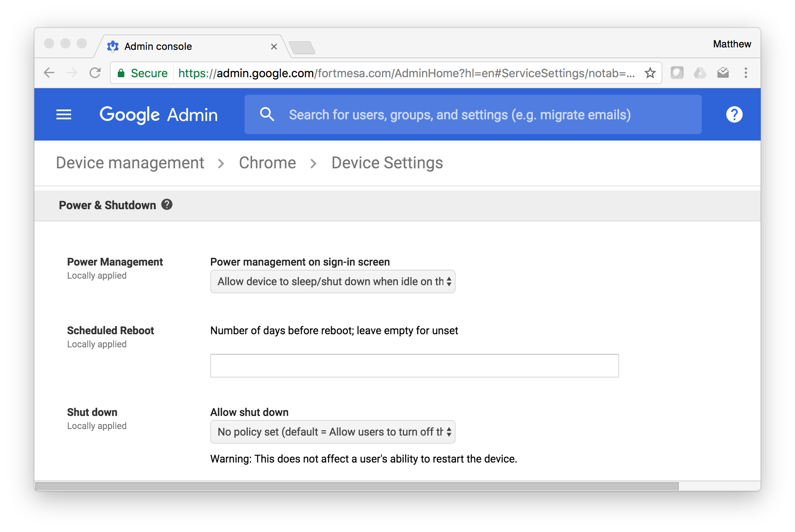Reload the Admin console page
Image resolution: width=795 pixels, height=532 pixels.
coord(95,73)
